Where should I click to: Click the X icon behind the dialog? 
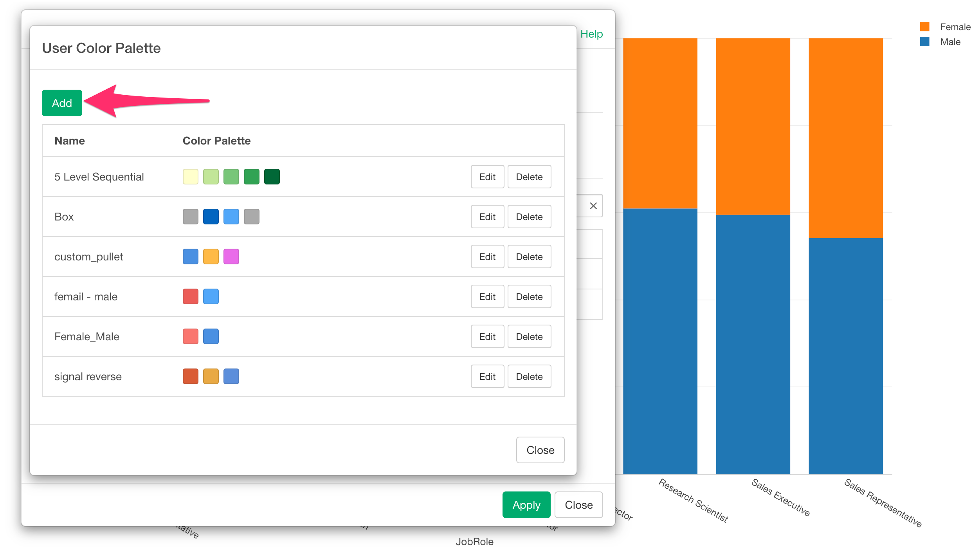593,206
